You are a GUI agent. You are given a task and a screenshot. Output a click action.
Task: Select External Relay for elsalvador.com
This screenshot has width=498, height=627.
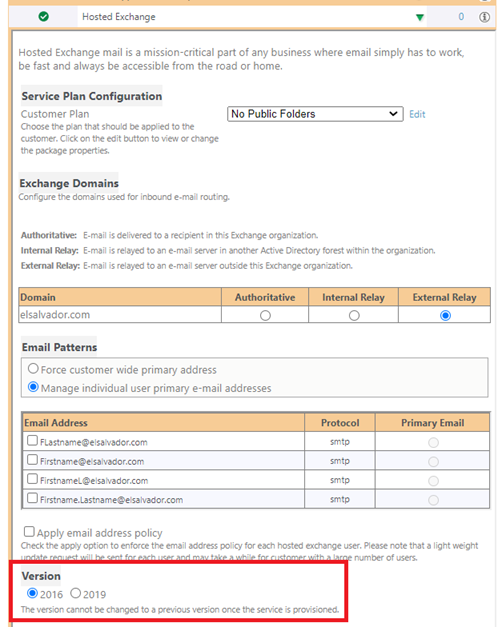(445, 315)
